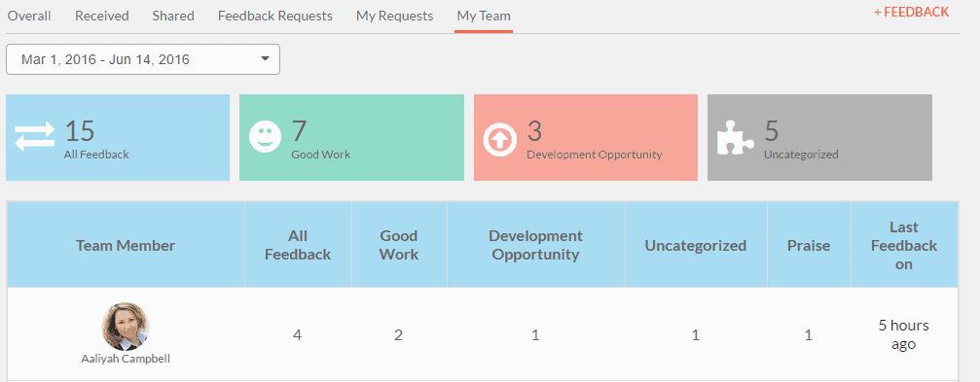Click the 3 Development Opportunity summary count
The image size is (980, 382).
[x=534, y=131]
